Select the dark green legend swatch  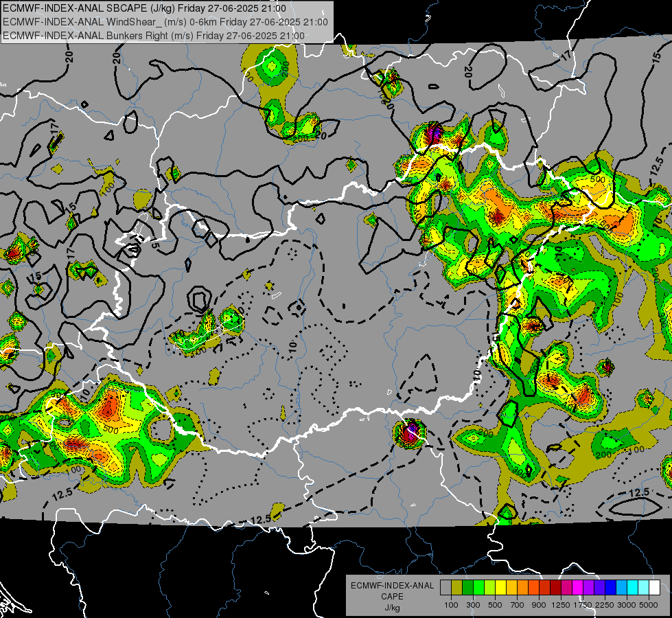click(x=467, y=588)
